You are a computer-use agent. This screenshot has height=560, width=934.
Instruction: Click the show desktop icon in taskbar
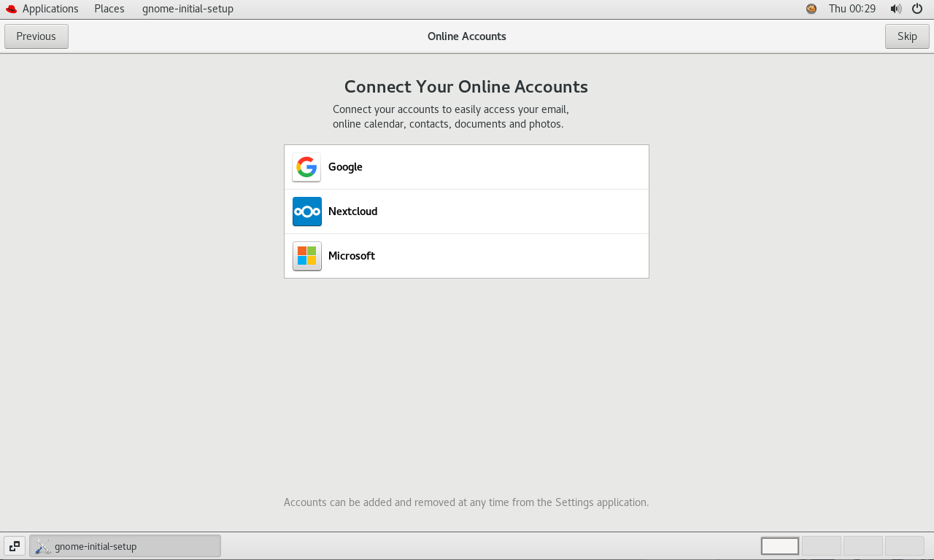coord(15,545)
